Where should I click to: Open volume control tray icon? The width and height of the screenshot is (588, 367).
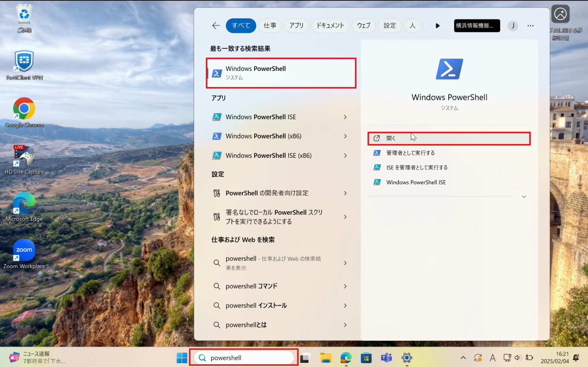518,358
